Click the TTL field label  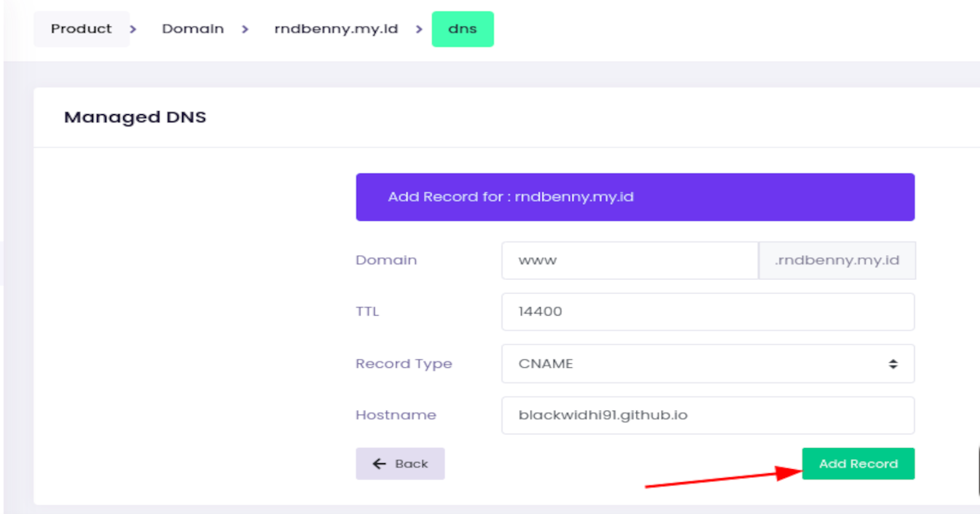(367, 312)
